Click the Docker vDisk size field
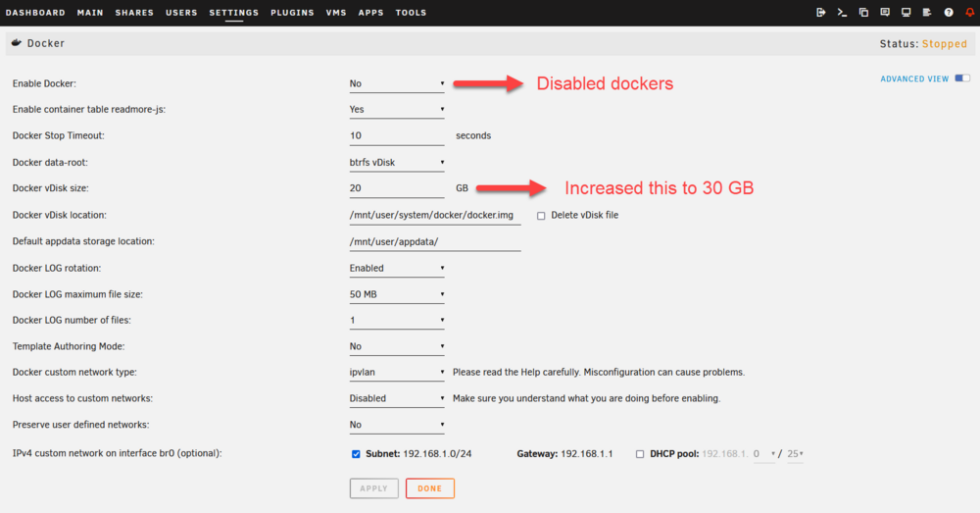 click(x=397, y=188)
